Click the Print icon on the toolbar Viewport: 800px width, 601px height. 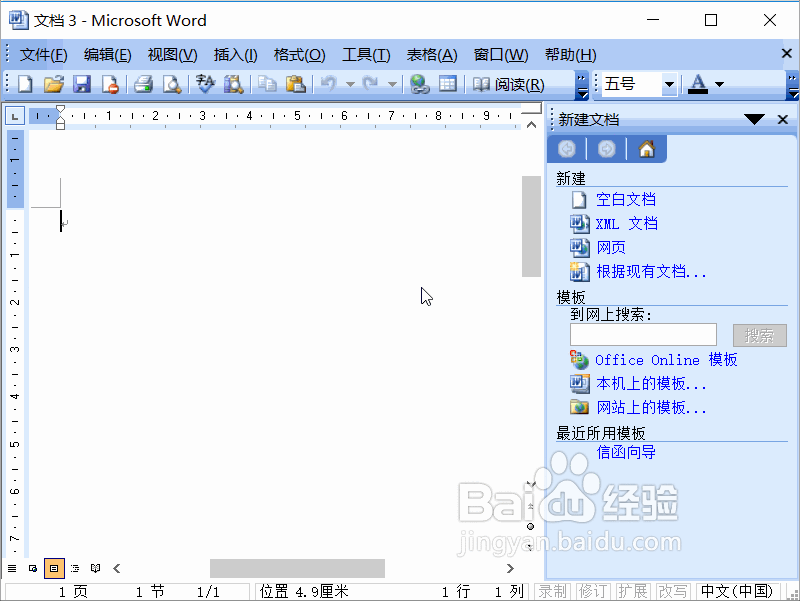(x=140, y=85)
